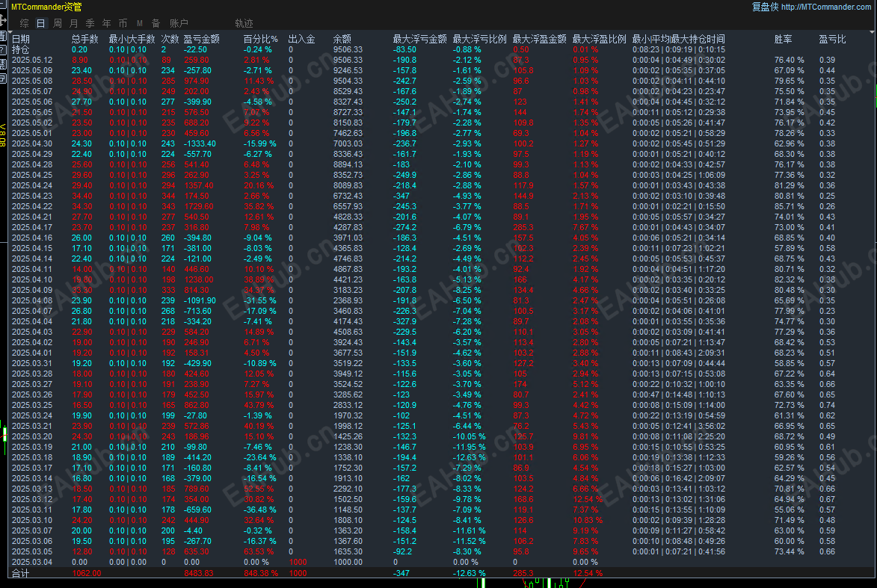
Task: Select the 2025.05.09 date row
Action: point(32,70)
